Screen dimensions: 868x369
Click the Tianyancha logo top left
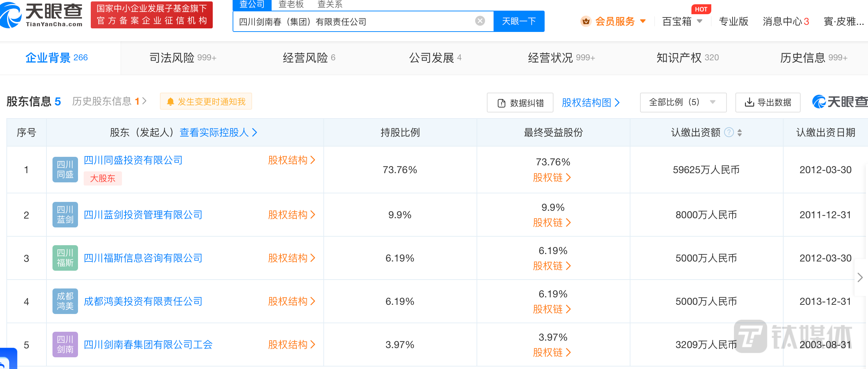[x=43, y=15]
